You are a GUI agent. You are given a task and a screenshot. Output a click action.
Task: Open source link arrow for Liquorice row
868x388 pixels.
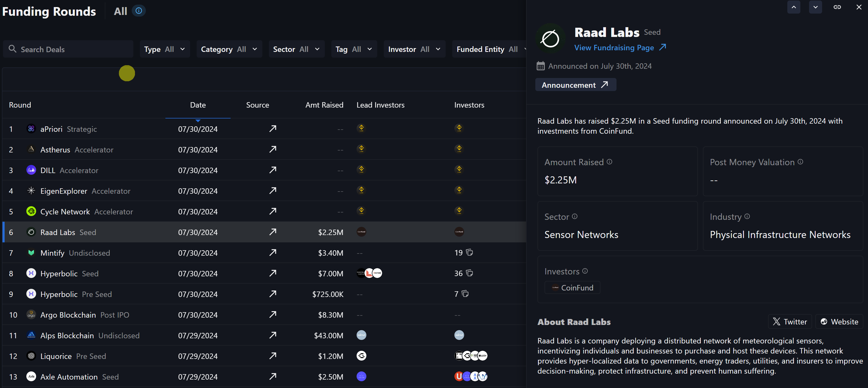tap(273, 356)
